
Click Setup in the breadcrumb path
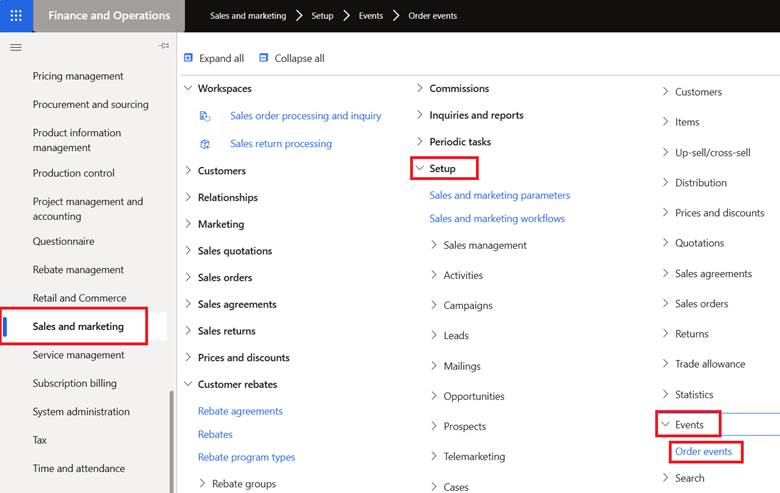click(322, 16)
